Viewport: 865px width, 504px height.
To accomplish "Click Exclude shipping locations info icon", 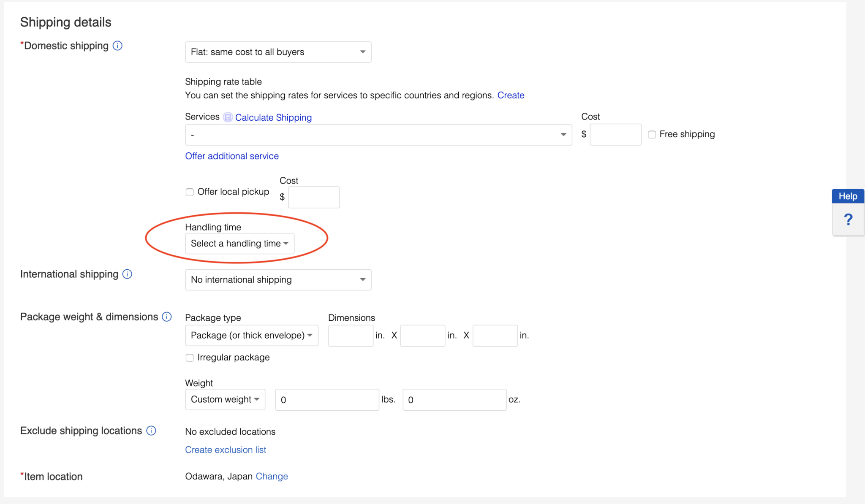I will pyautogui.click(x=151, y=431).
